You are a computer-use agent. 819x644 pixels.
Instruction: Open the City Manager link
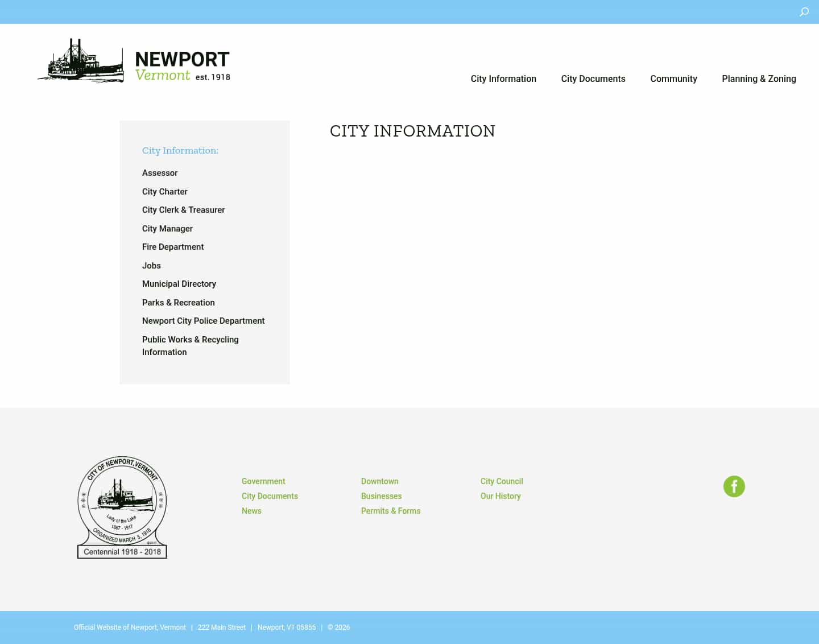167,228
